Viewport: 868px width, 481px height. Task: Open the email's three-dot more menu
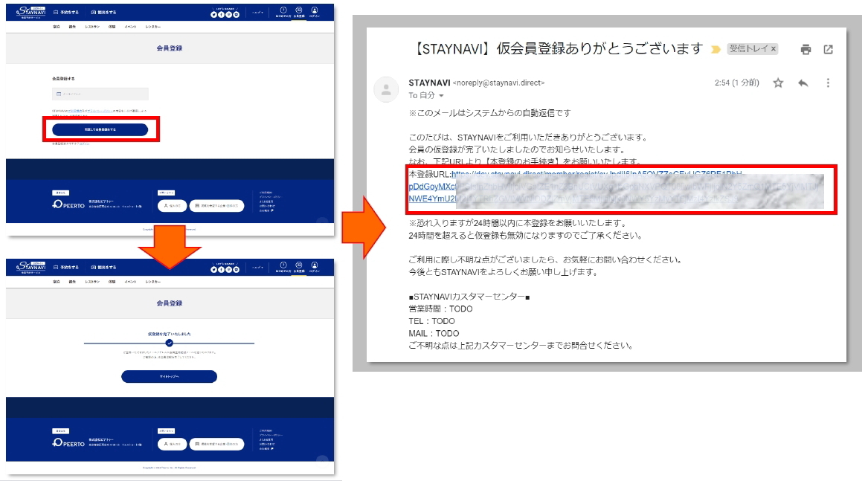pos(828,83)
